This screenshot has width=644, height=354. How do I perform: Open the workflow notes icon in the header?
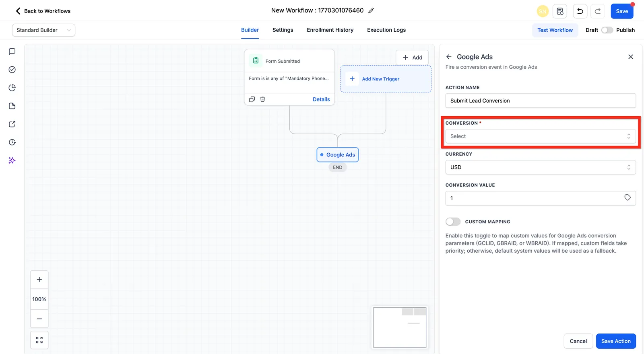(560, 11)
